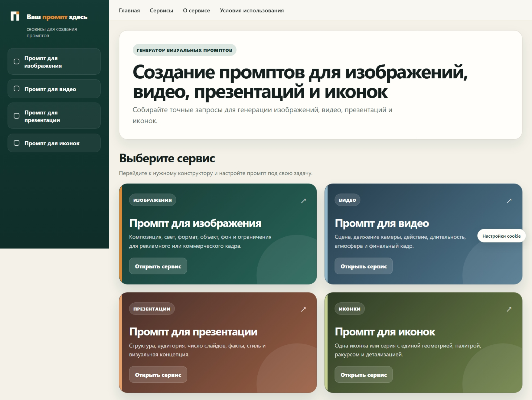
Task: Click description starting Сцена, движение камеры
Action: pos(400,241)
